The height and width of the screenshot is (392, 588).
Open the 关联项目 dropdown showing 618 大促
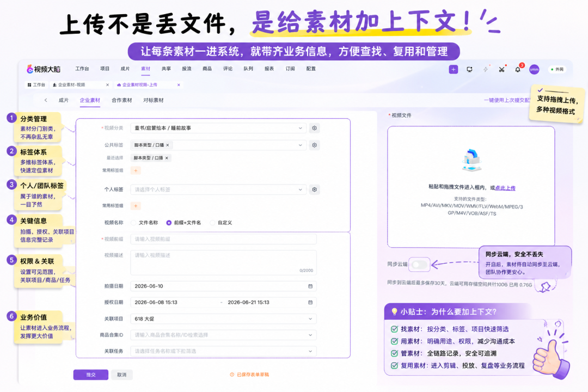tap(224, 319)
